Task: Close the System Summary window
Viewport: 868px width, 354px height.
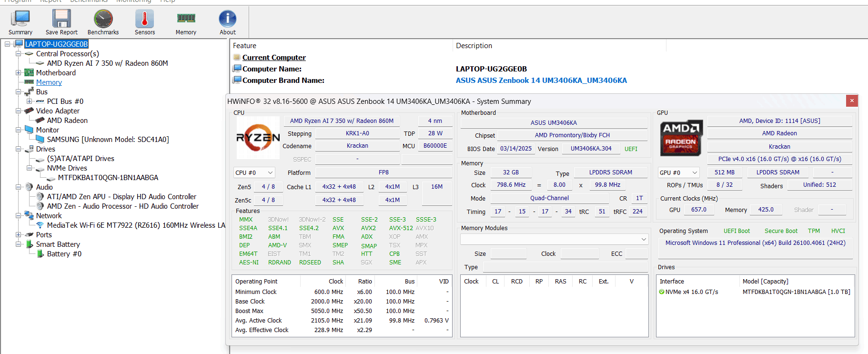Action: coord(852,101)
